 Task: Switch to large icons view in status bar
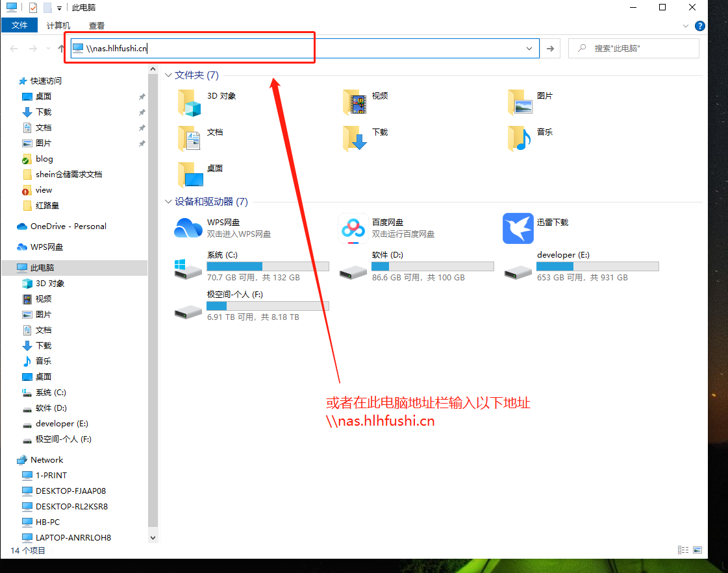(x=697, y=550)
